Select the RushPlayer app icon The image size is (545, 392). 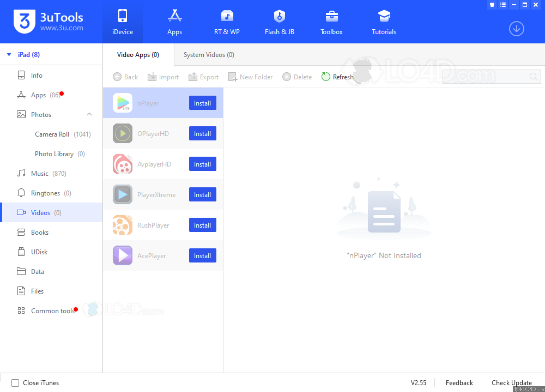pos(123,225)
